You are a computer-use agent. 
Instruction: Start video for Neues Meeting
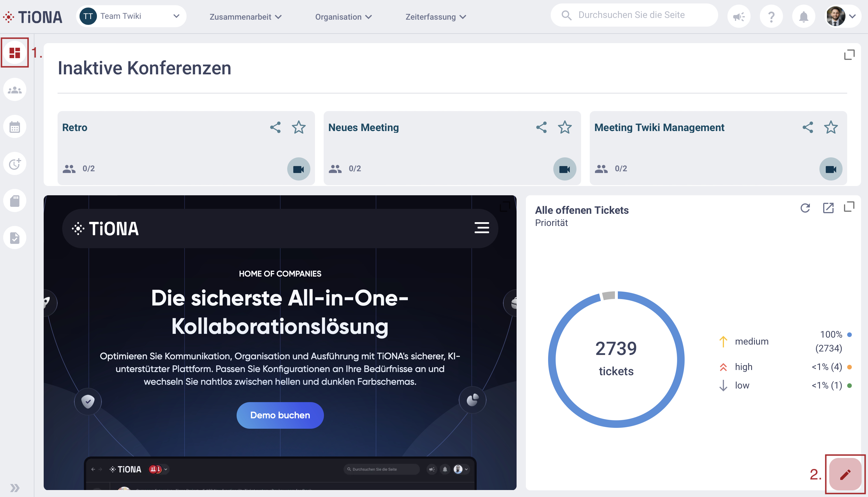565,169
